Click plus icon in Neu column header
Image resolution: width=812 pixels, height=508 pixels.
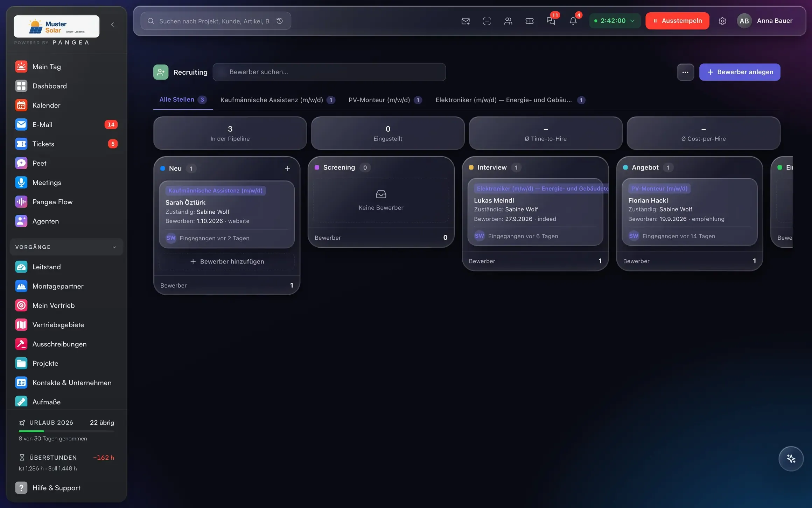coord(287,169)
